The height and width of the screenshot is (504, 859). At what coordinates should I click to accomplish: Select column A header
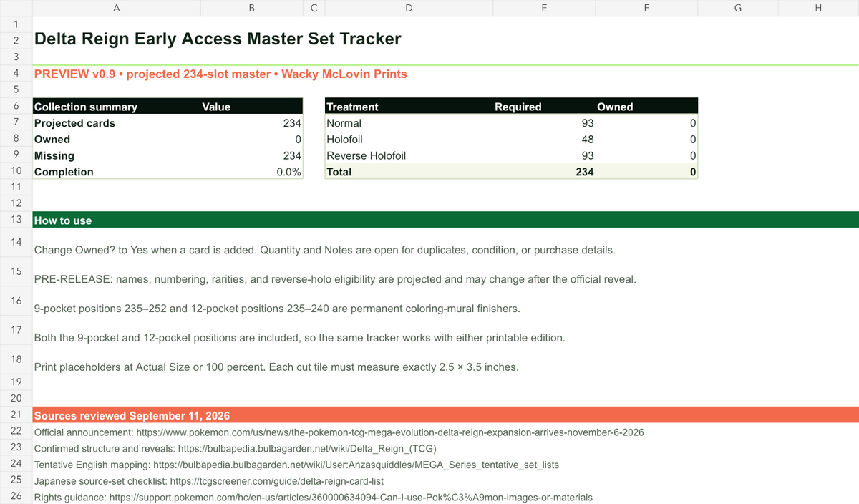[117, 8]
